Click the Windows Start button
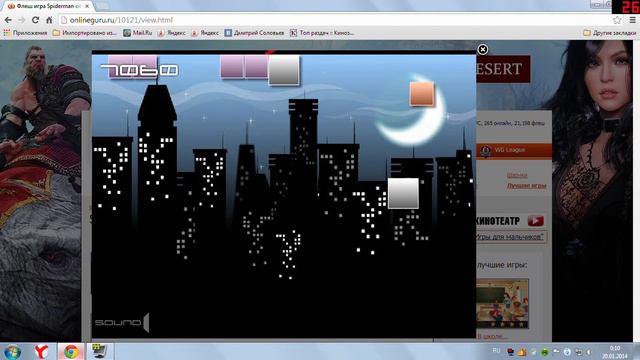This screenshot has height=360, width=640. (x=13, y=351)
